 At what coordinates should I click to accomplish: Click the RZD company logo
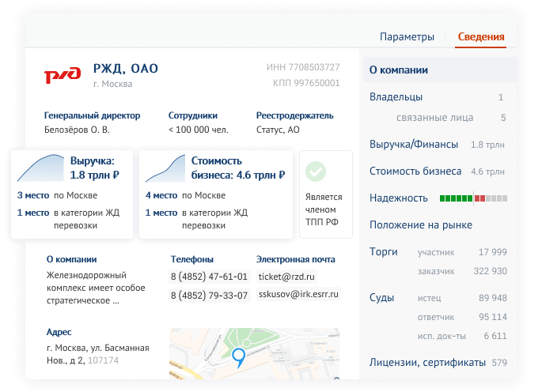pyautogui.click(x=63, y=74)
